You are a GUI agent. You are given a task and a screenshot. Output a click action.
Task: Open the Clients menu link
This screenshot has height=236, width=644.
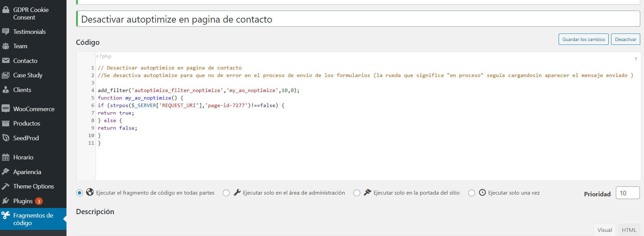33,90
